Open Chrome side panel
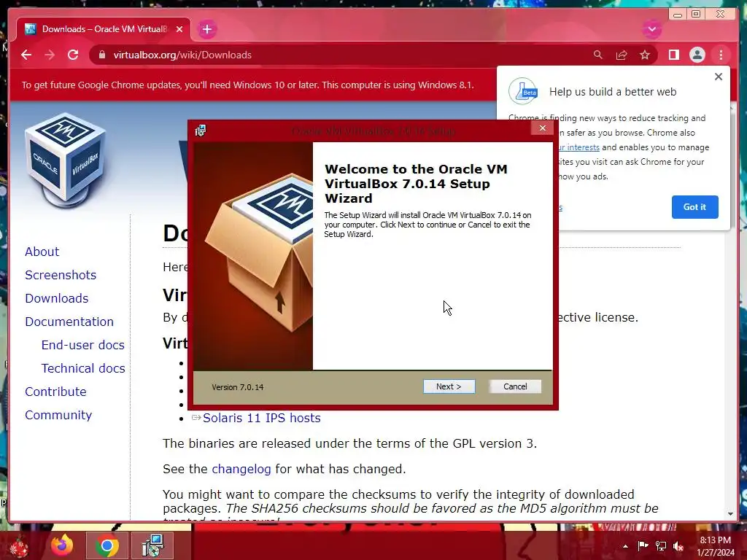Viewport: 747px width, 560px height. pyautogui.click(x=673, y=55)
